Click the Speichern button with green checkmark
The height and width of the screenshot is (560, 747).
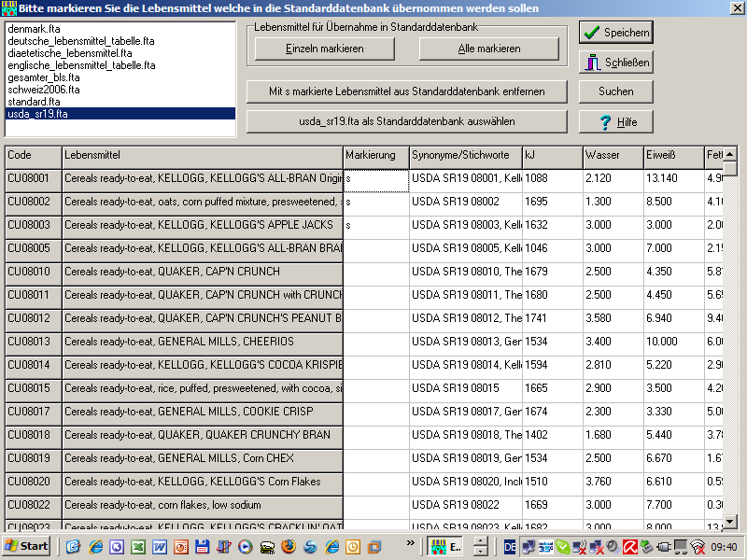tap(615, 33)
